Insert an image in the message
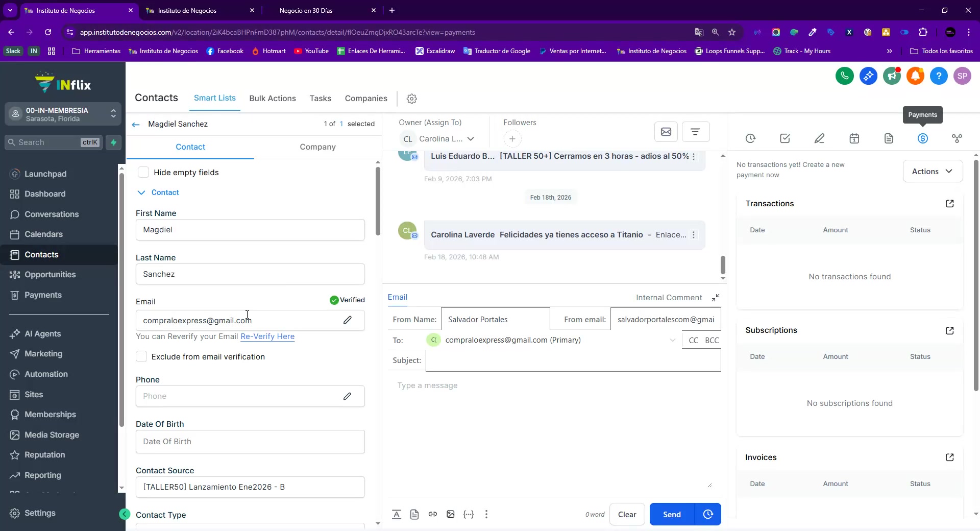The image size is (980, 531). pyautogui.click(x=451, y=515)
